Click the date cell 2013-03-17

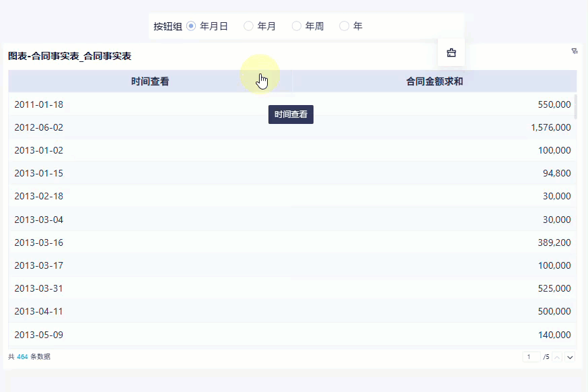[x=38, y=265]
